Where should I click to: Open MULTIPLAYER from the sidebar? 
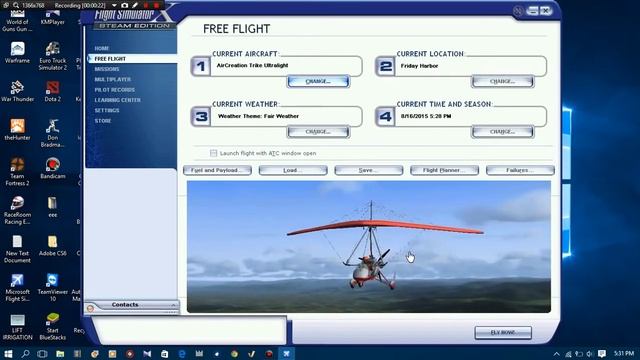tap(113, 79)
